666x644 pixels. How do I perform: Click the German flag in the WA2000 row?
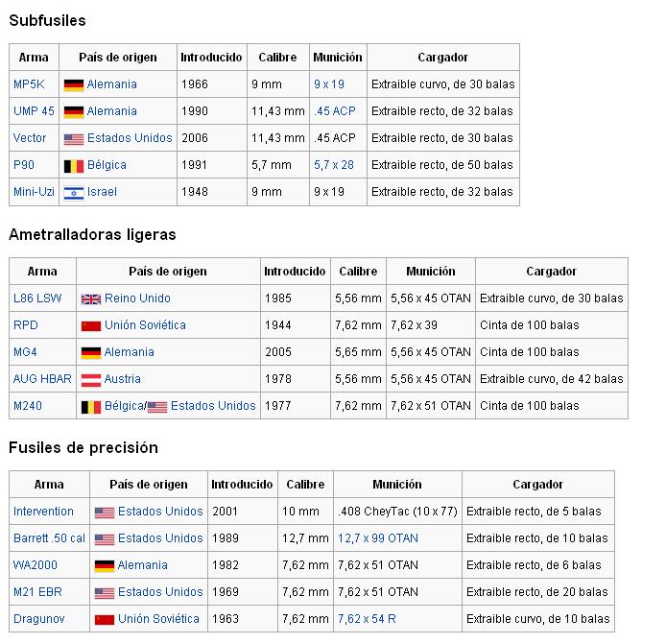[x=105, y=565]
